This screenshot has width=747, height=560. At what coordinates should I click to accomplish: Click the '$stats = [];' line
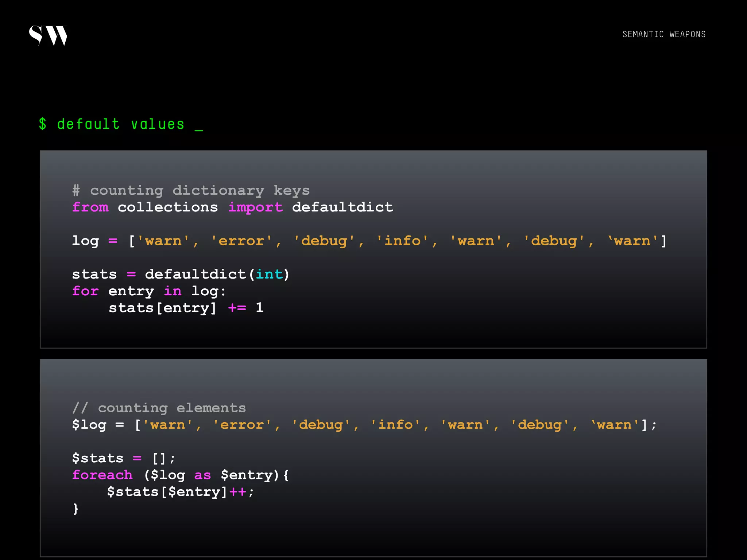tap(124, 458)
